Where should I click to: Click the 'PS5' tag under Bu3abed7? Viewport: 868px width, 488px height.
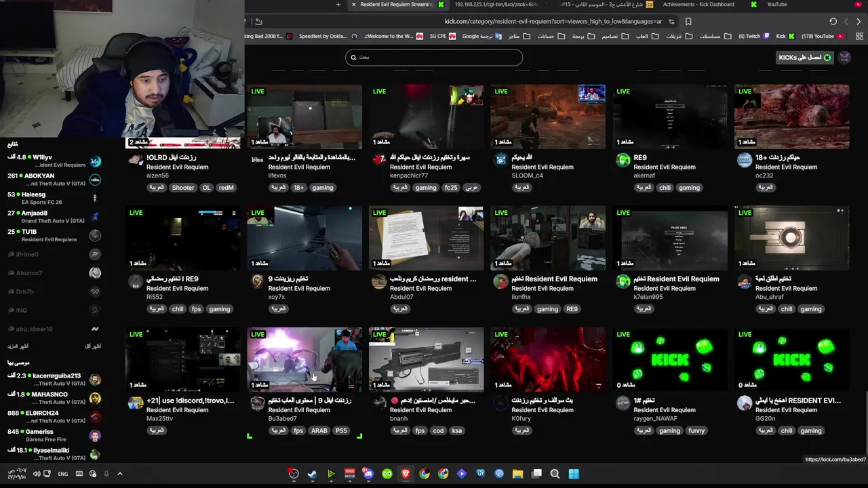point(341,430)
